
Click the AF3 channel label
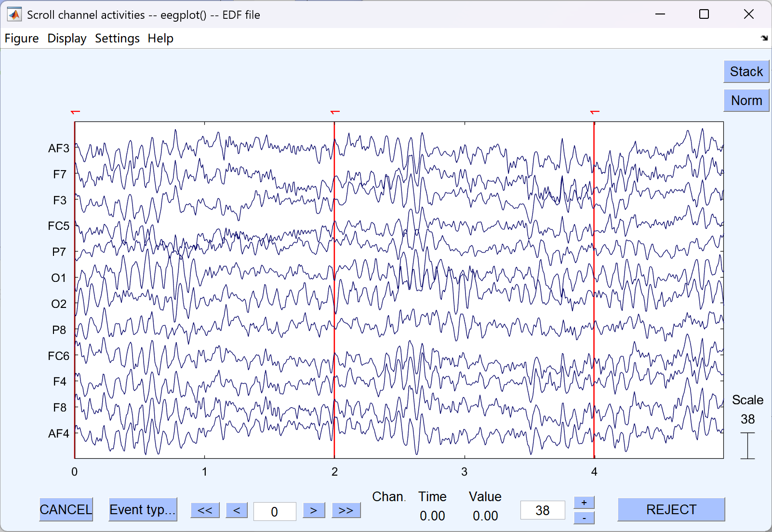click(x=59, y=148)
